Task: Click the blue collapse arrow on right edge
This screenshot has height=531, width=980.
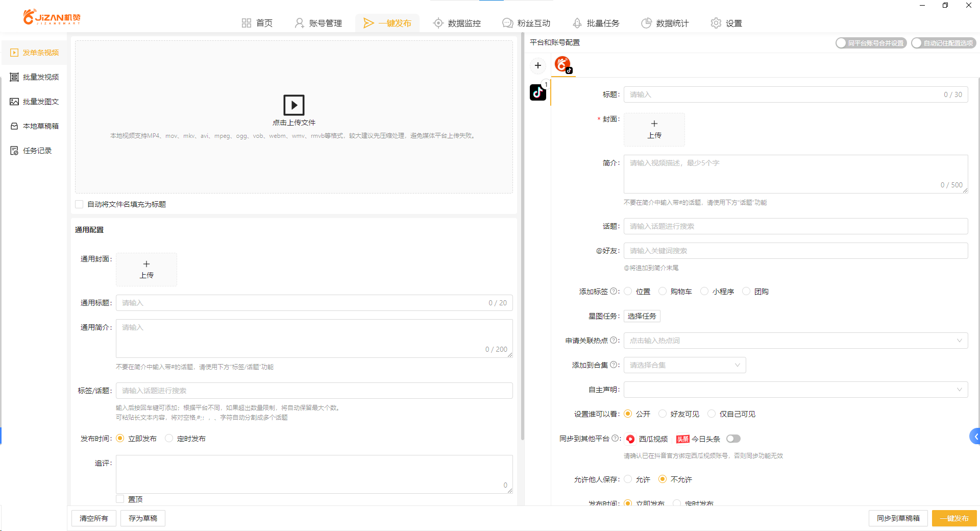Action: pyautogui.click(x=975, y=437)
